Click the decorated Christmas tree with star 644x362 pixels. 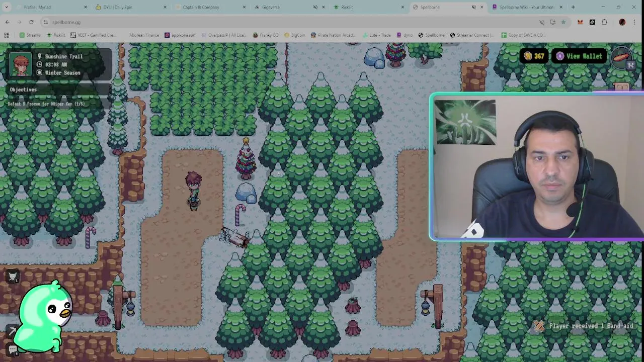pos(246,158)
